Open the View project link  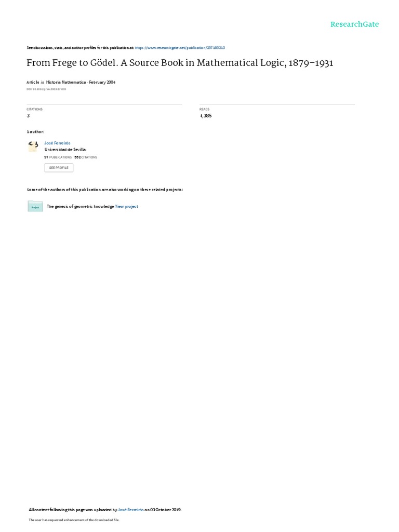point(127,206)
